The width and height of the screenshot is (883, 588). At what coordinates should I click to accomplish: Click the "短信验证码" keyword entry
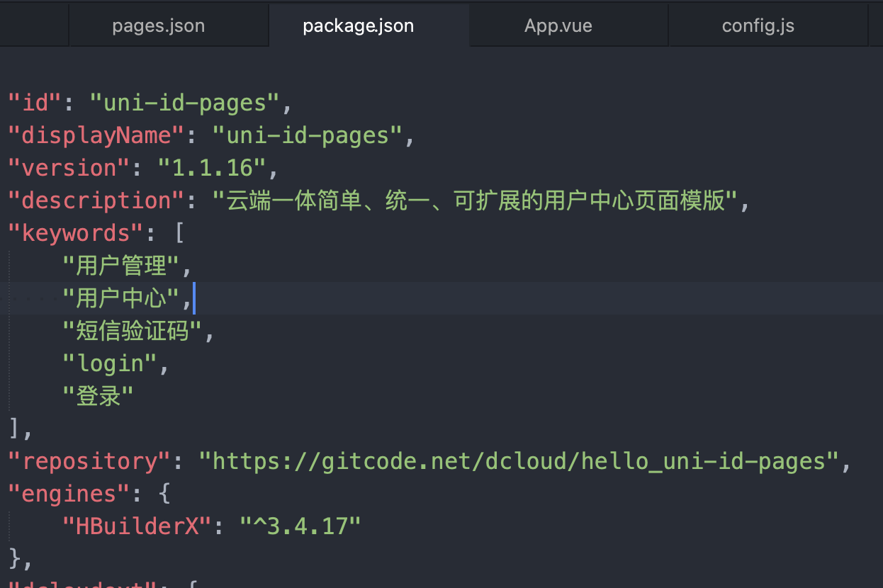tap(132, 331)
